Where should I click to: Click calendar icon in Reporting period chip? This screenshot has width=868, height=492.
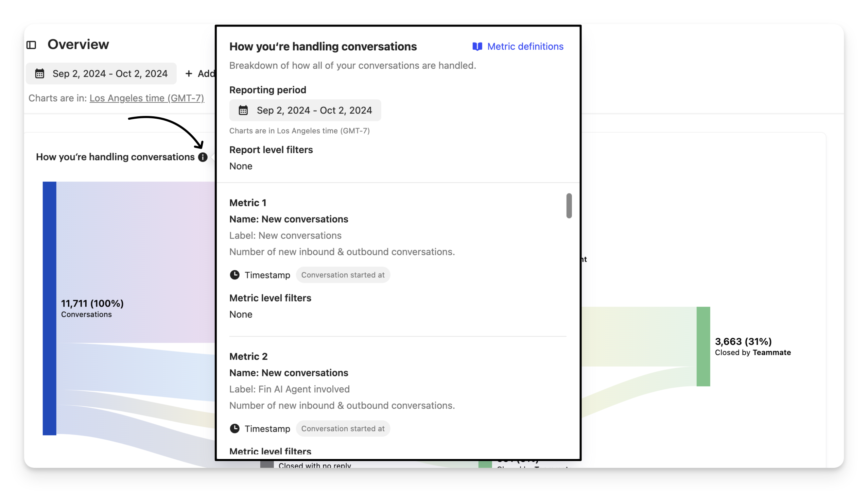pyautogui.click(x=243, y=110)
